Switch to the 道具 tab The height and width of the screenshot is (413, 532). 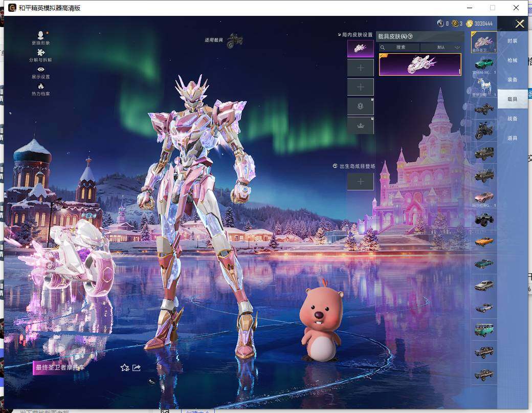tap(513, 138)
